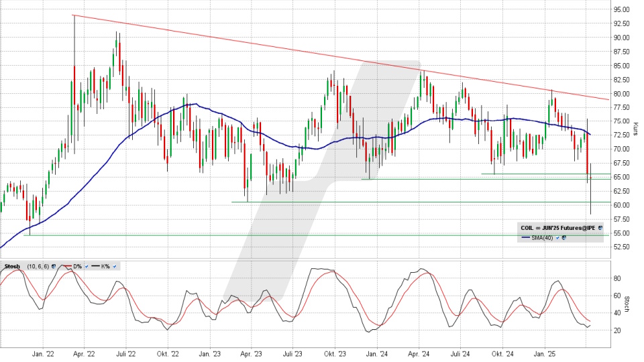Click the COIL JUN'25 Futures@IPE legend label

tap(557, 228)
